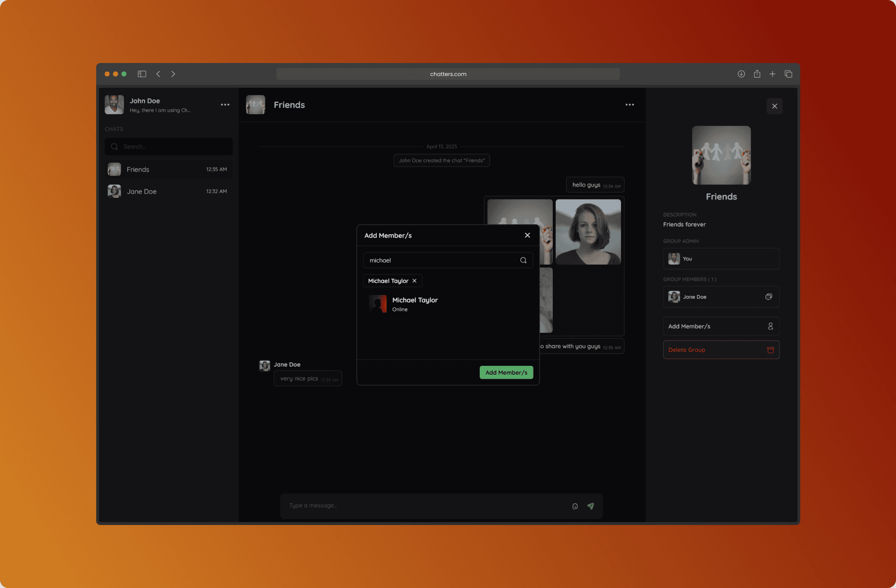Click the very nice pics message

(x=308, y=378)
